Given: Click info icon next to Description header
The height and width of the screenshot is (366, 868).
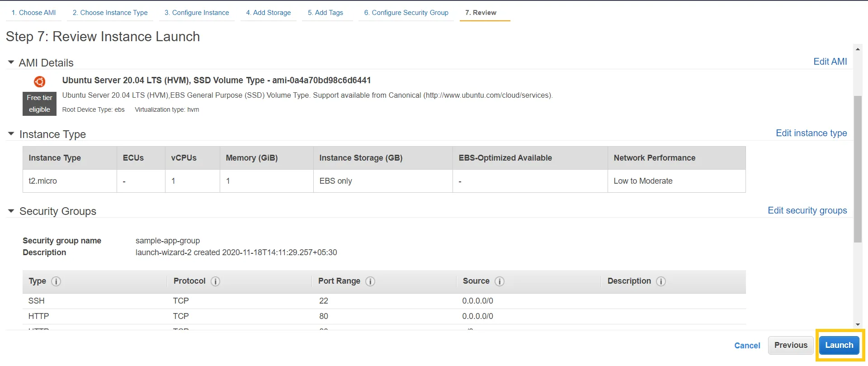Looking at the screenshot, I should point(661,281).
